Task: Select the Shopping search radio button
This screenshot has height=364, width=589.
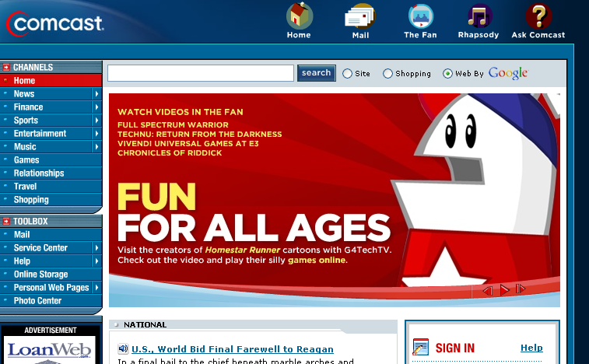Action: (x=387, y=74)
